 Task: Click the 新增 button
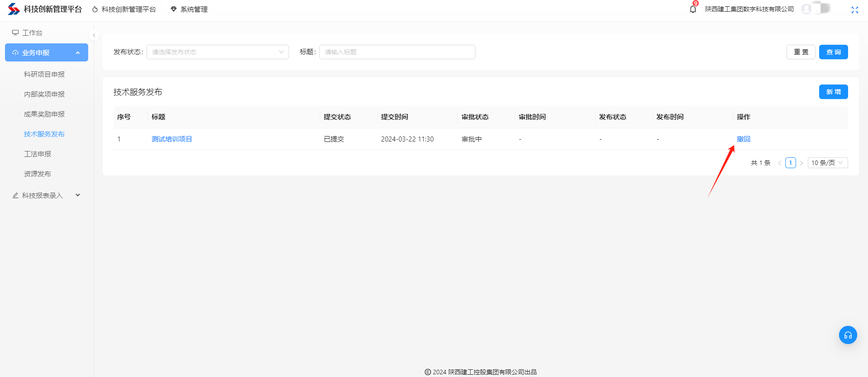[833, 92]
